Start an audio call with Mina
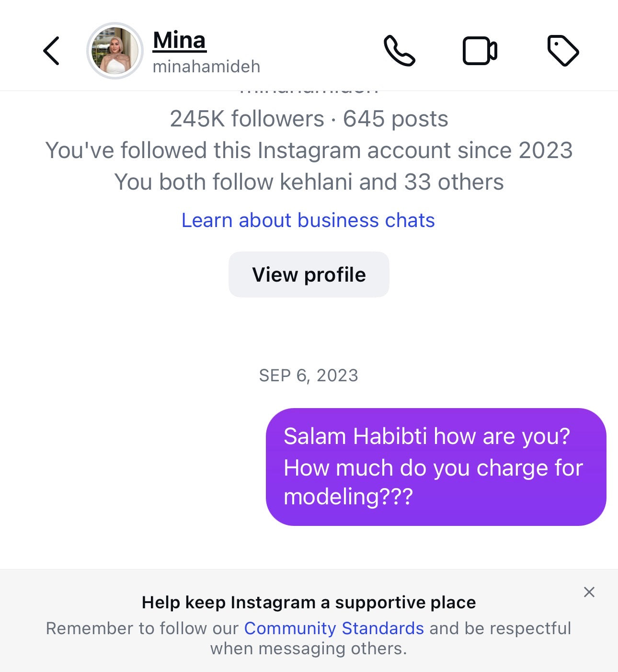Viewport: 618px width, 672px height. 399,51
